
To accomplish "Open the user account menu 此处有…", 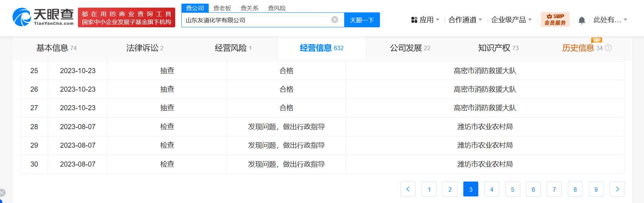I will click(610, 20).
